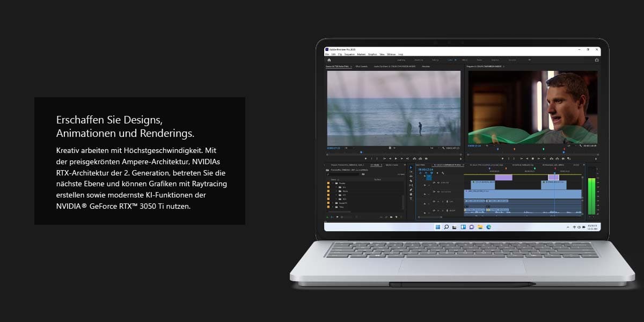Open the File menu in Premiere Pro
Viewport: 644px width, 322px height.
(327, 54)
